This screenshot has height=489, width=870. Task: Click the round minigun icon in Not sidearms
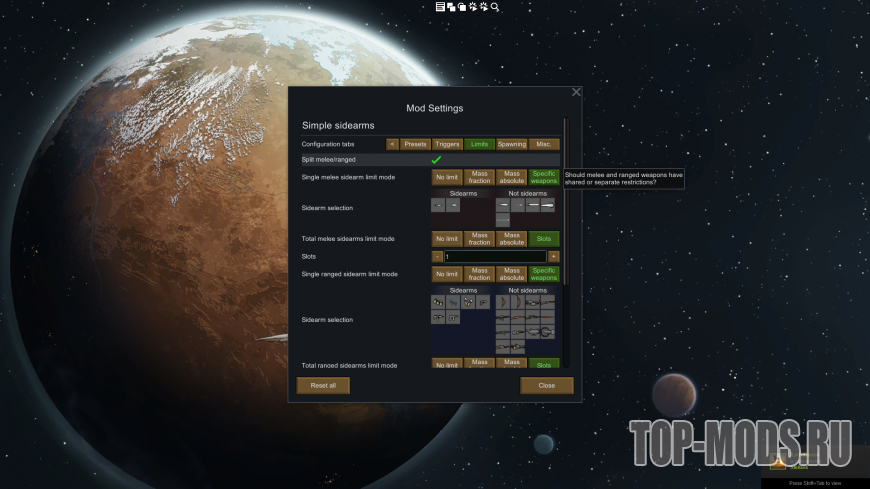(x=548, y=332)
